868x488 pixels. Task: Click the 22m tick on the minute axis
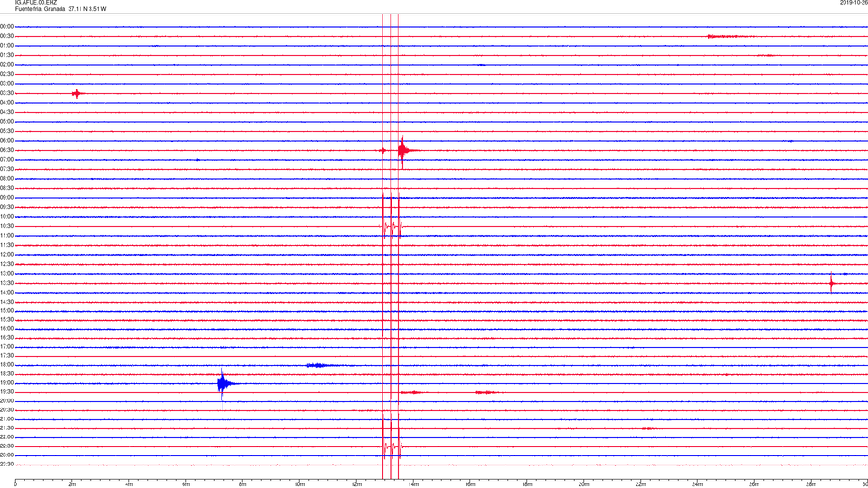pos(640,484)
